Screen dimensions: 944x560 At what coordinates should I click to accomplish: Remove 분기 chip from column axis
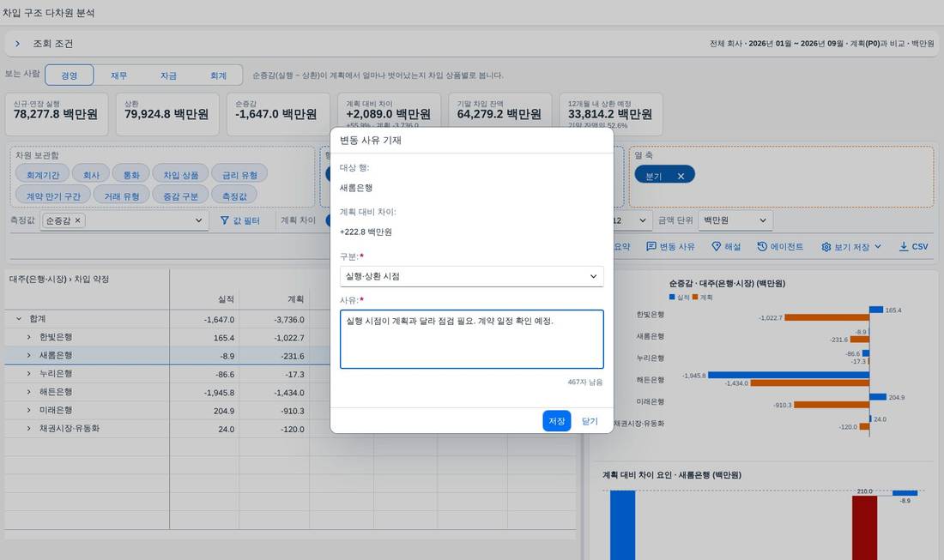pyautogui.click(x=681, y=177)
